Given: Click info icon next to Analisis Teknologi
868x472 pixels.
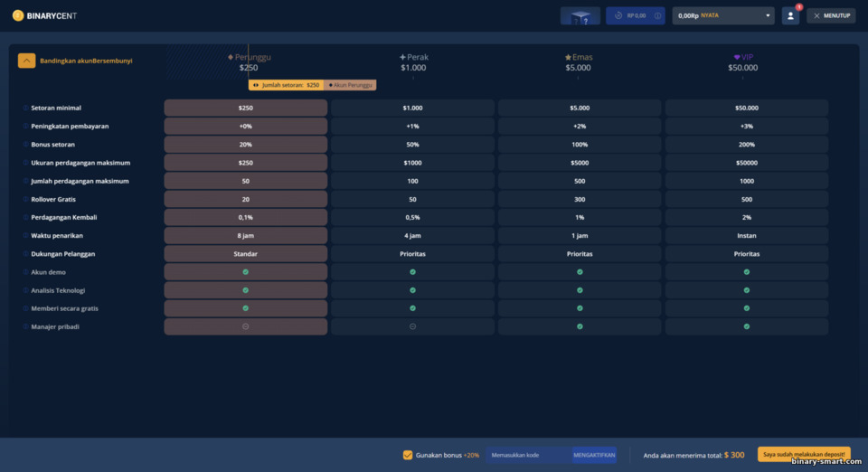Looking at the screenshot, I should tap(25, 290).
